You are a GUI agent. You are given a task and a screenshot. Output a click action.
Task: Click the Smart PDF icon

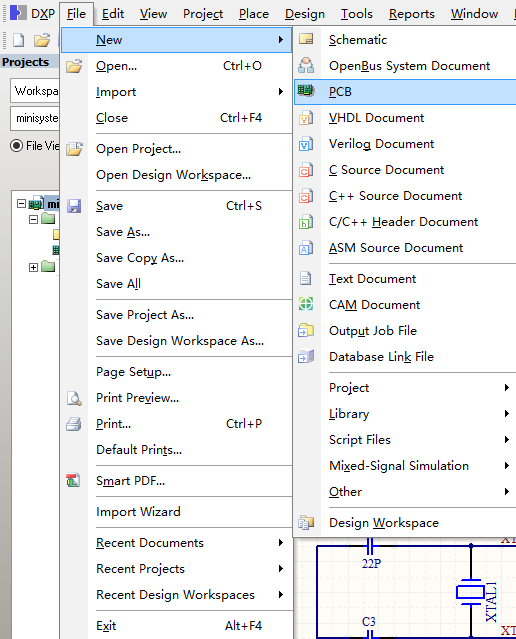73,480
